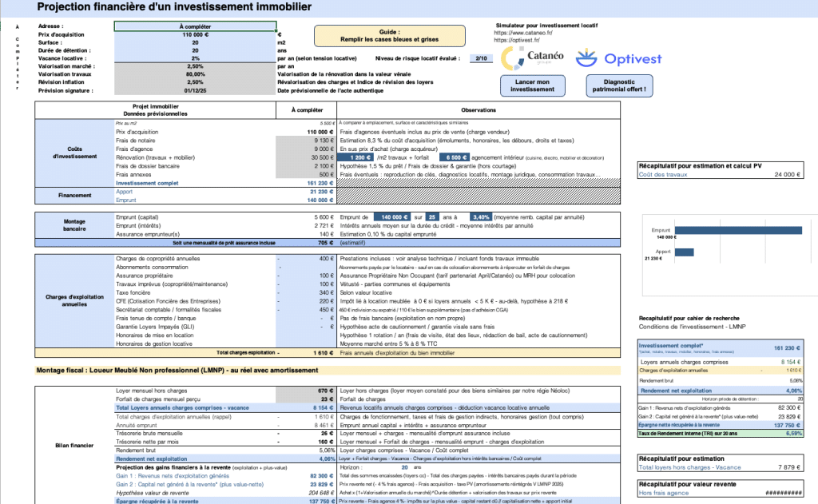This screenshot has width=818, height=504.
Task: Select the Révision inflation 2,50% cell
Action: point(195,82)
